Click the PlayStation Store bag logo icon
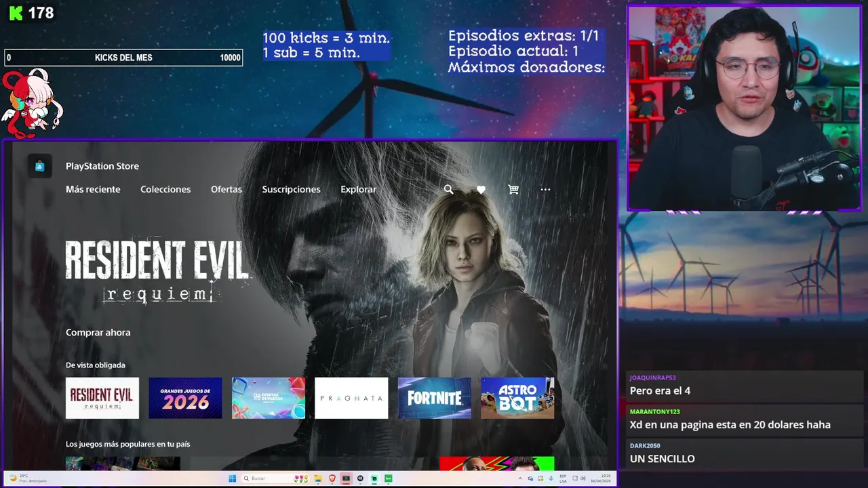 tap(40, 166)
